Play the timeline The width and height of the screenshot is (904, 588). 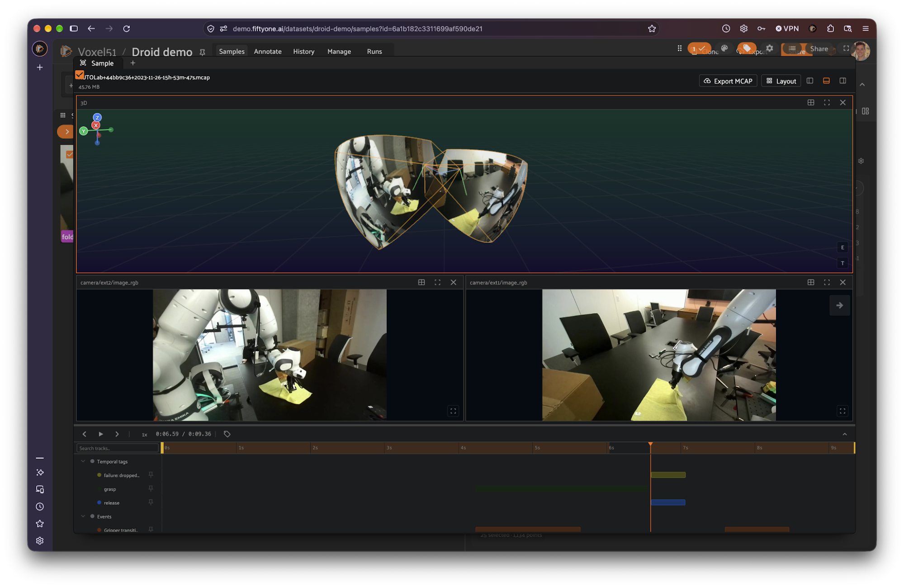point(100,434)
